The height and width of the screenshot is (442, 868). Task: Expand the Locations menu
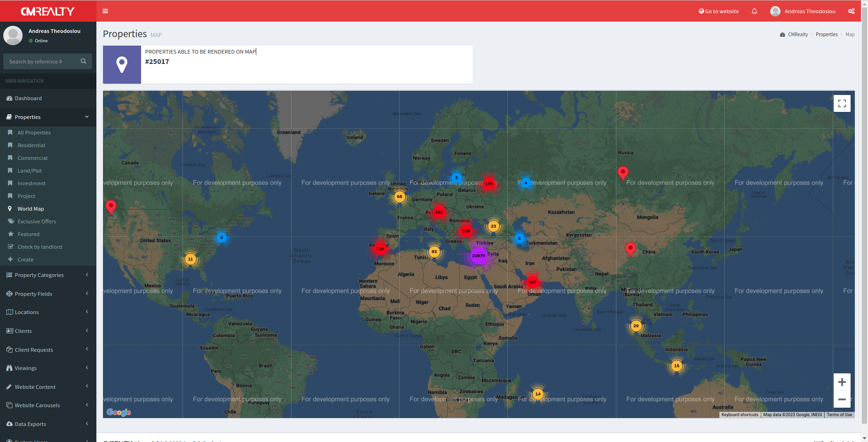click(48, 312)
